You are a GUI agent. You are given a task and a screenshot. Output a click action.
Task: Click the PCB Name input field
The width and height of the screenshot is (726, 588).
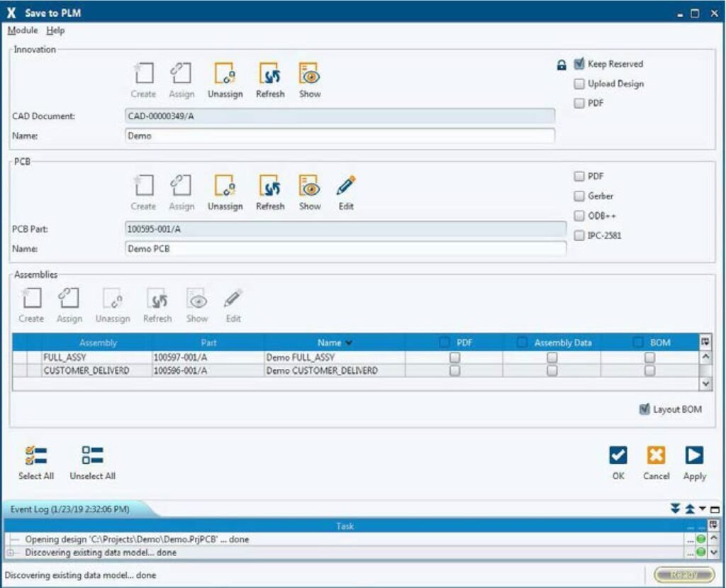pos(345,249)
